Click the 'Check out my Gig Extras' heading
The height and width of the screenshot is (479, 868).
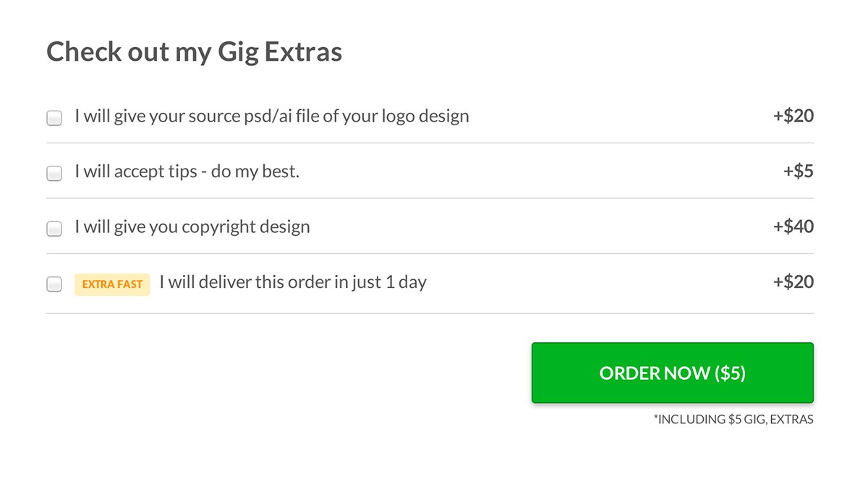(194, 52)
